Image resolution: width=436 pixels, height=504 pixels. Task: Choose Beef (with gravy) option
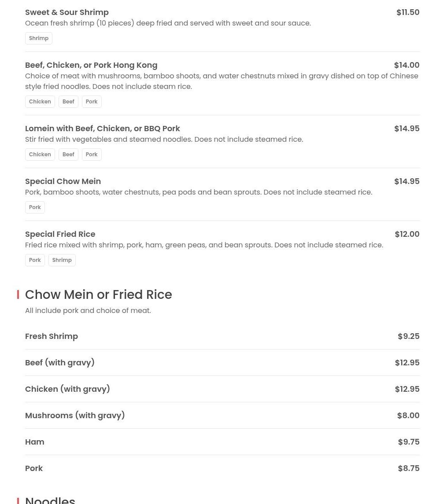[60, 363]
